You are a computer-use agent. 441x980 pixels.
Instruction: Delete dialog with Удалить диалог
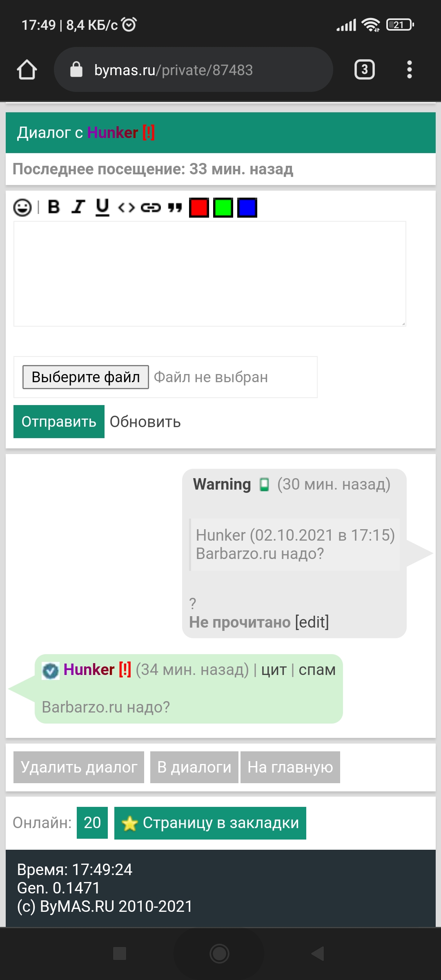pos(79,767)
